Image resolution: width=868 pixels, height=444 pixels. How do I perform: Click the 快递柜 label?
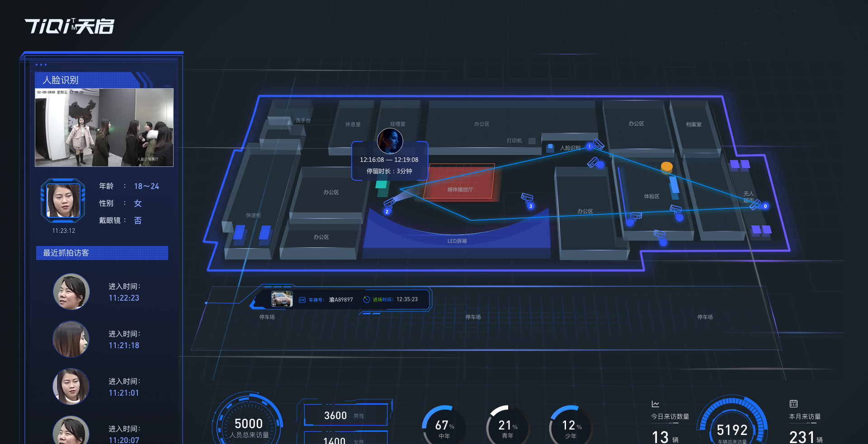(x=253, y=215)
